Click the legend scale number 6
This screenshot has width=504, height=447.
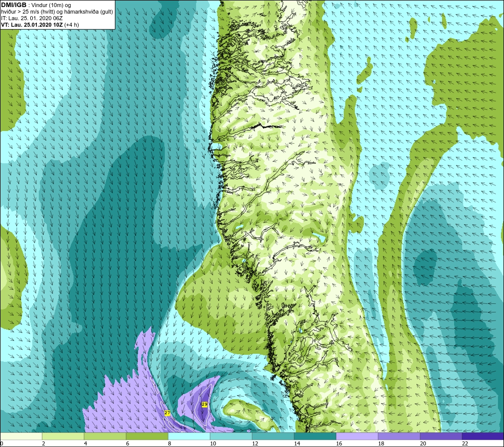tap(128, 443)
